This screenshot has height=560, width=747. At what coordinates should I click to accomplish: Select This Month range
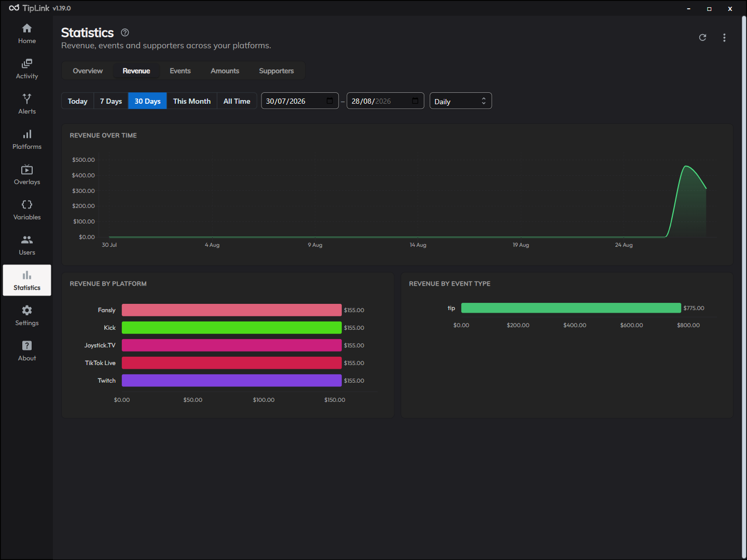(192, 101)
